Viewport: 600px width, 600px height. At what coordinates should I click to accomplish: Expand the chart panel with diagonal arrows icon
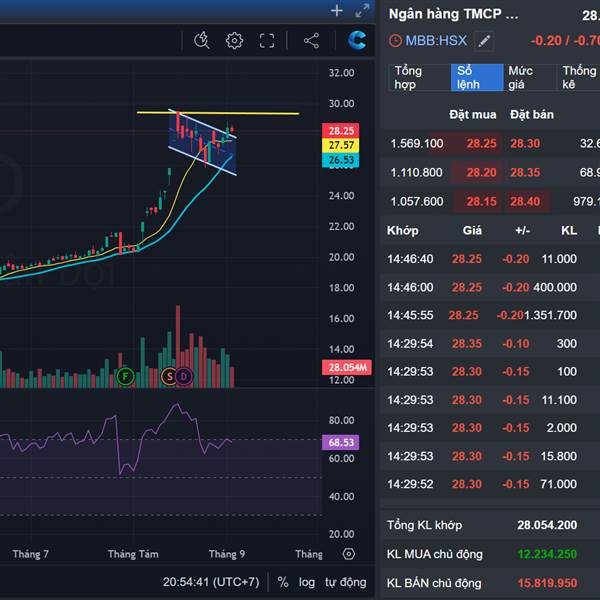[x=362, y=11]
